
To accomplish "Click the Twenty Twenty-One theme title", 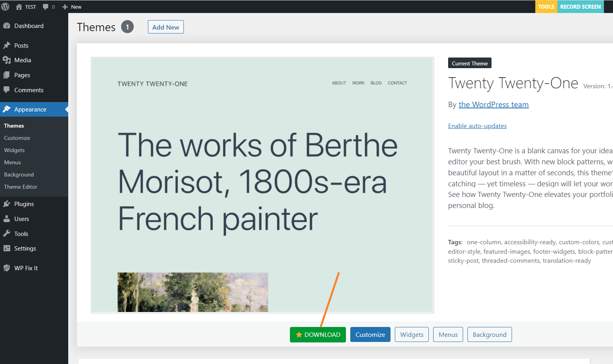I will 513,83.
